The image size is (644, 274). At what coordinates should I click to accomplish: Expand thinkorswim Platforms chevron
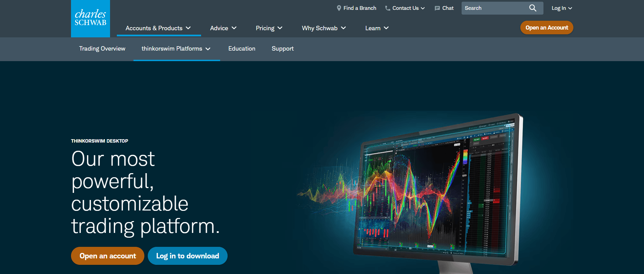[208, 49]
